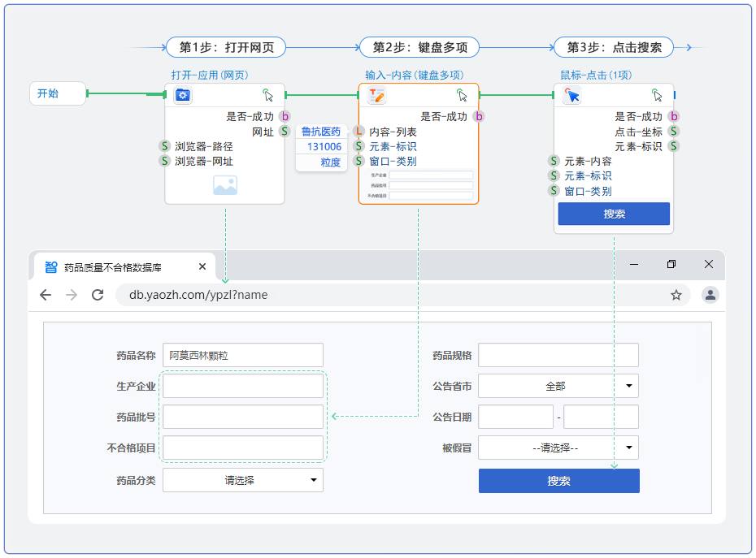Select the 第3步：点击搜索 step label
This screenshot has width=756, height=558.
(x=614, y=47)
